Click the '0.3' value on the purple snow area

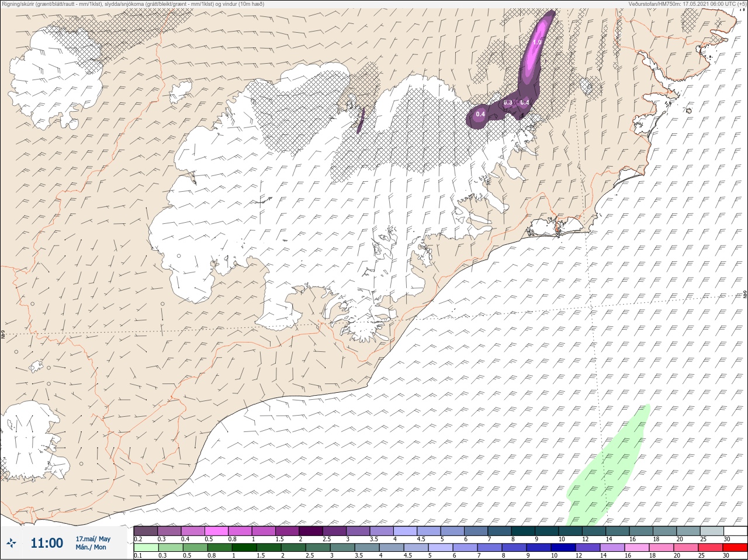click(x=508, y=102)
